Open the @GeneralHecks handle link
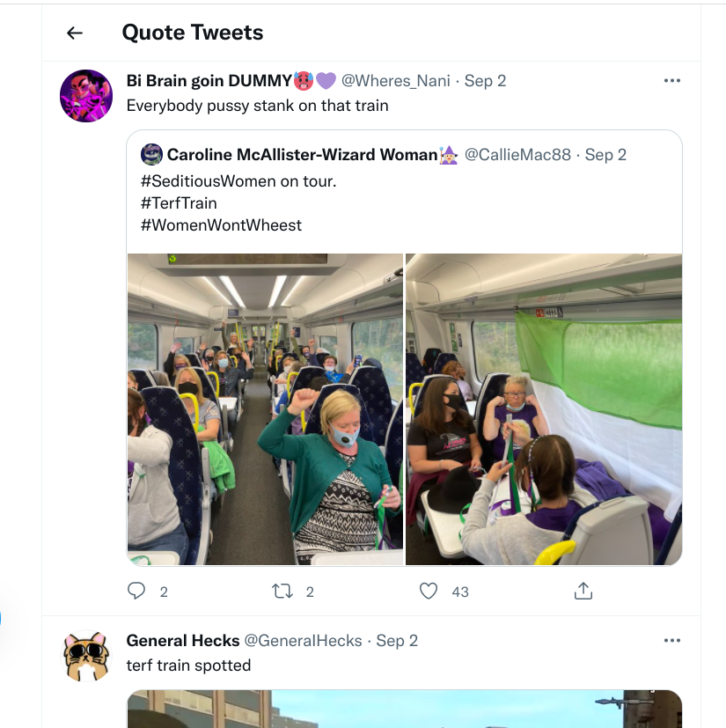726x728 pixels. point(303,641)
